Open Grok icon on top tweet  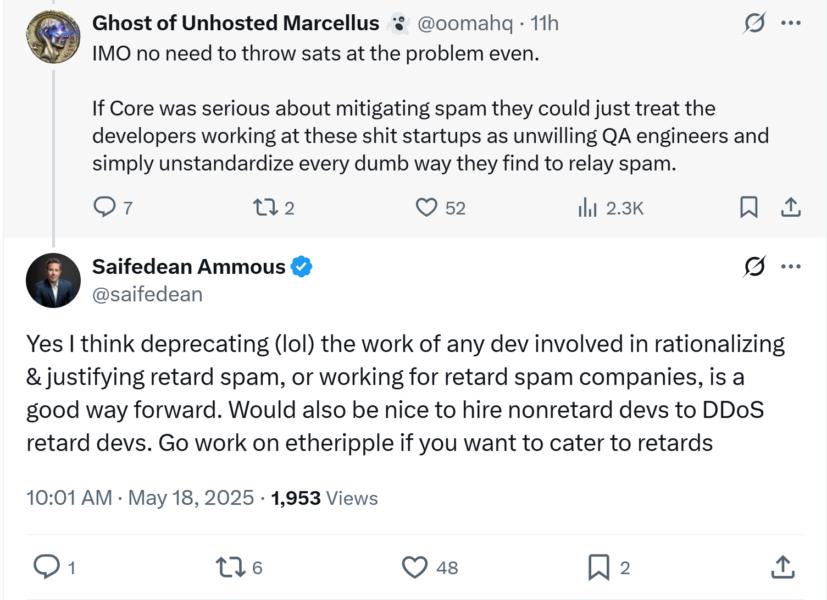click(x=754, y=23)
